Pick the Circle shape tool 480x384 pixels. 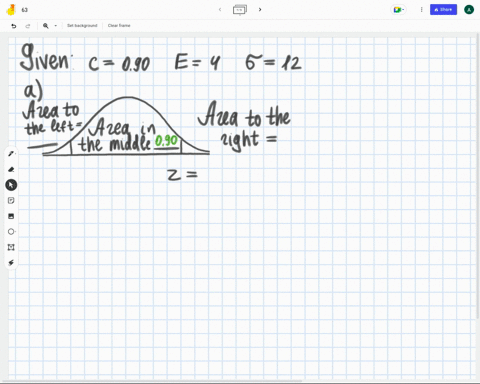click(11, 232)
